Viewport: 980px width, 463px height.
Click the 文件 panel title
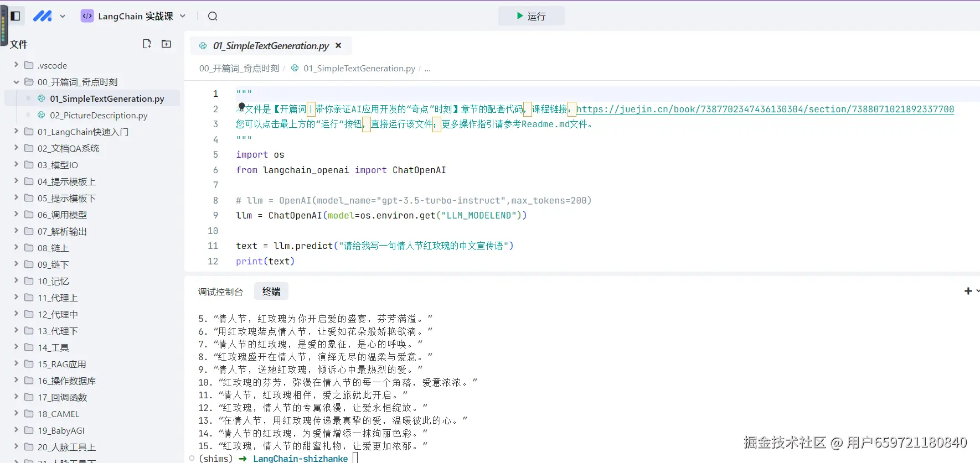[x=19, y=44]
